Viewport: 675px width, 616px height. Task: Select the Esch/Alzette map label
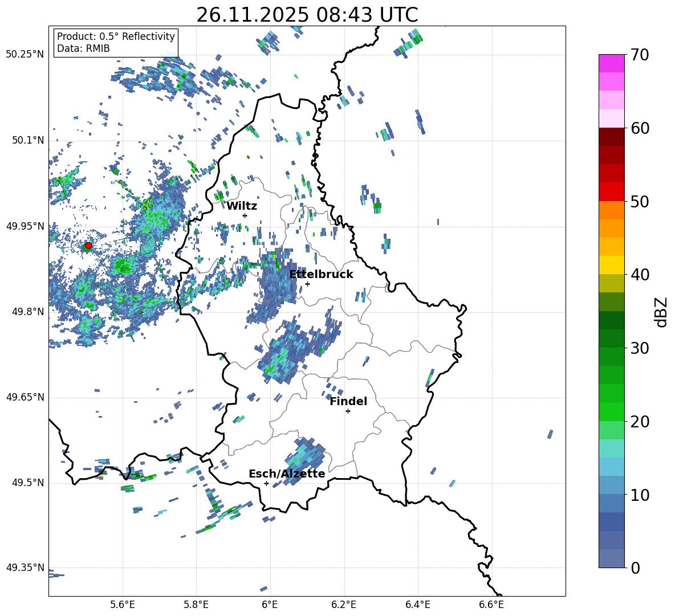[287, 474]
